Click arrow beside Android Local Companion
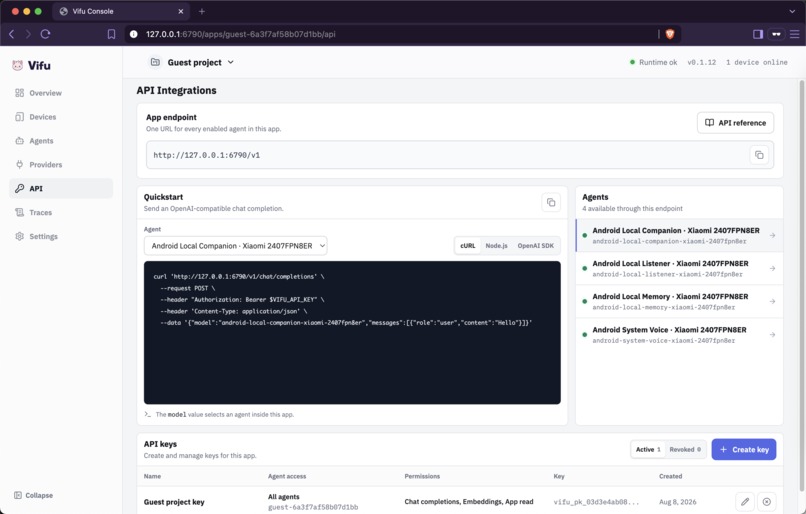The width and height of the screenshot is (806, 514). [x=772, y=235]
